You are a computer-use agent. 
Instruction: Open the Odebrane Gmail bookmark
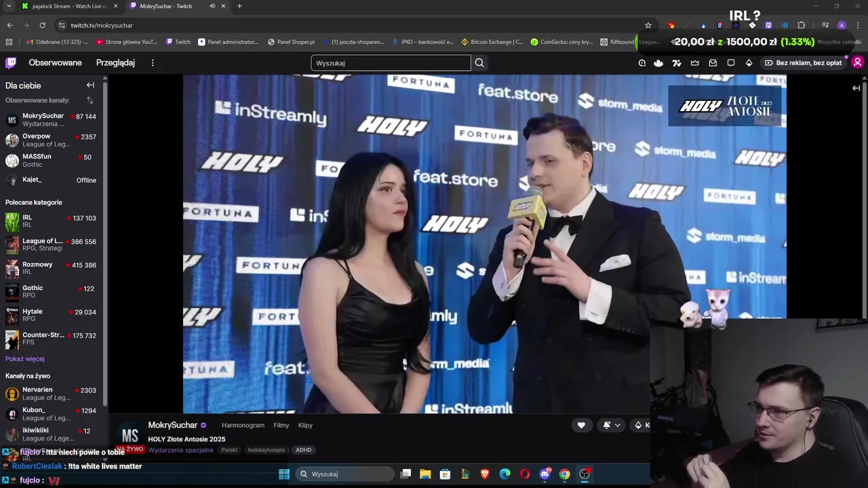[x=58, y=42]
